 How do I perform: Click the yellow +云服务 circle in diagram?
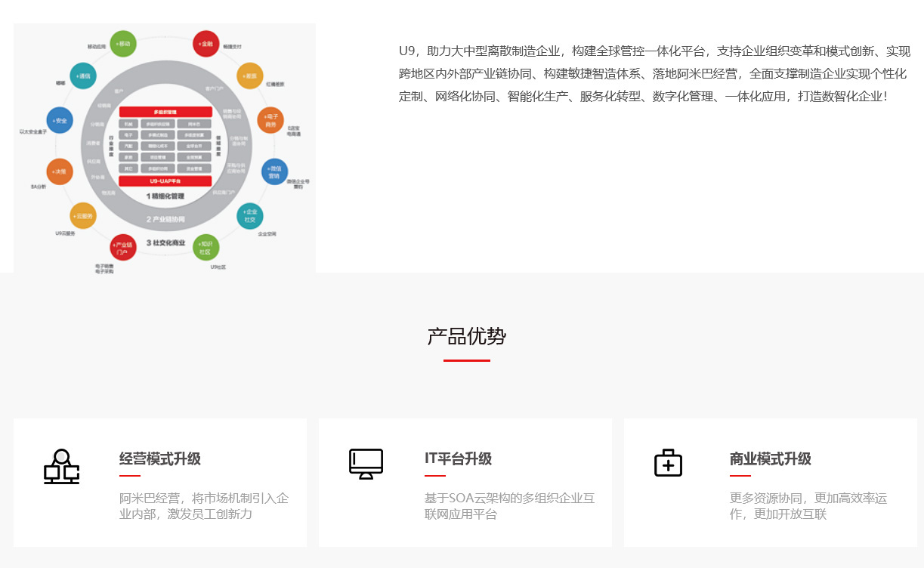pos(82,216)
